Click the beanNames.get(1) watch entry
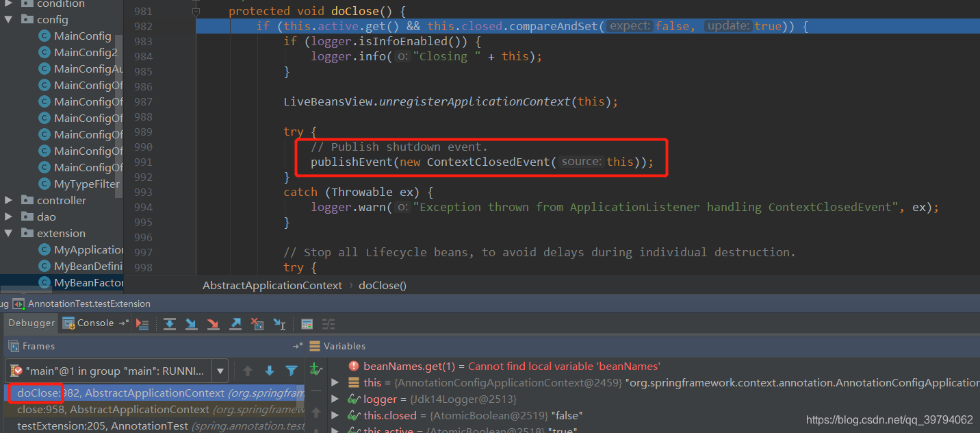The height and width of the screenshot is (433, 980). (x=512, y=367)
